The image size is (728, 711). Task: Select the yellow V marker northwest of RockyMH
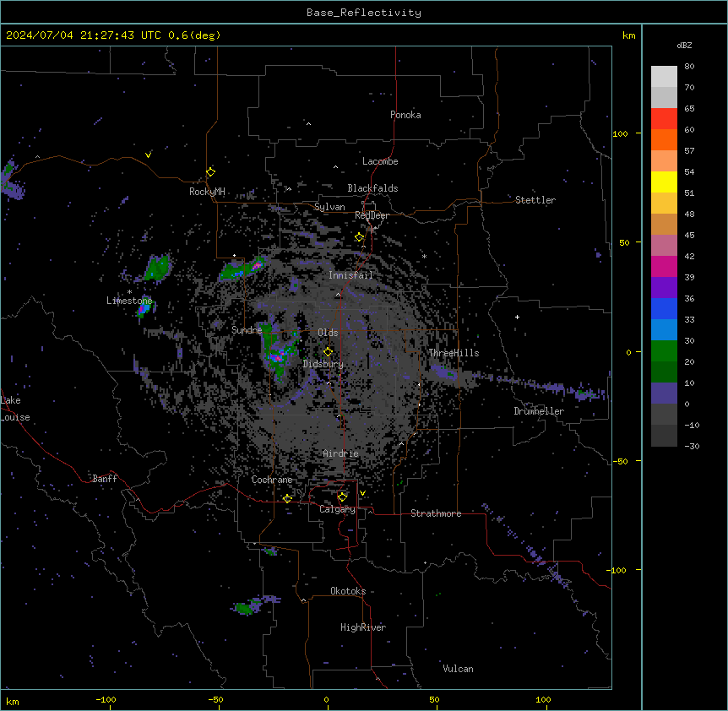point(148,155)
